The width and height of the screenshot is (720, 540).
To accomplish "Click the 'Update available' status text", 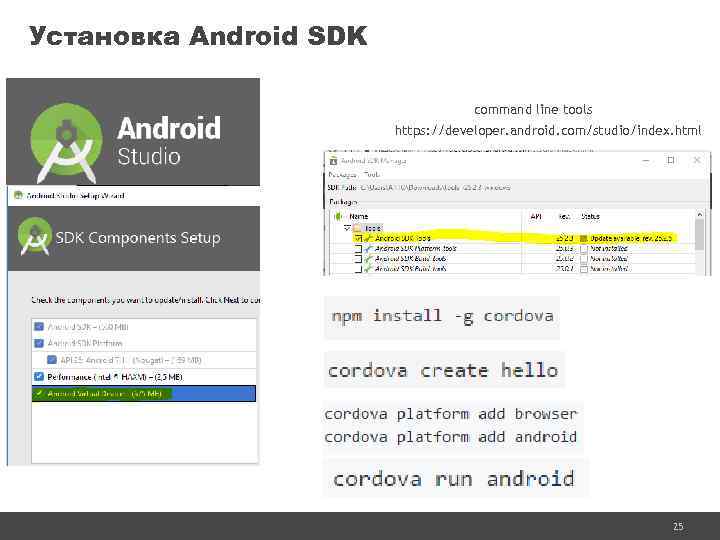I will click(631, 238).
